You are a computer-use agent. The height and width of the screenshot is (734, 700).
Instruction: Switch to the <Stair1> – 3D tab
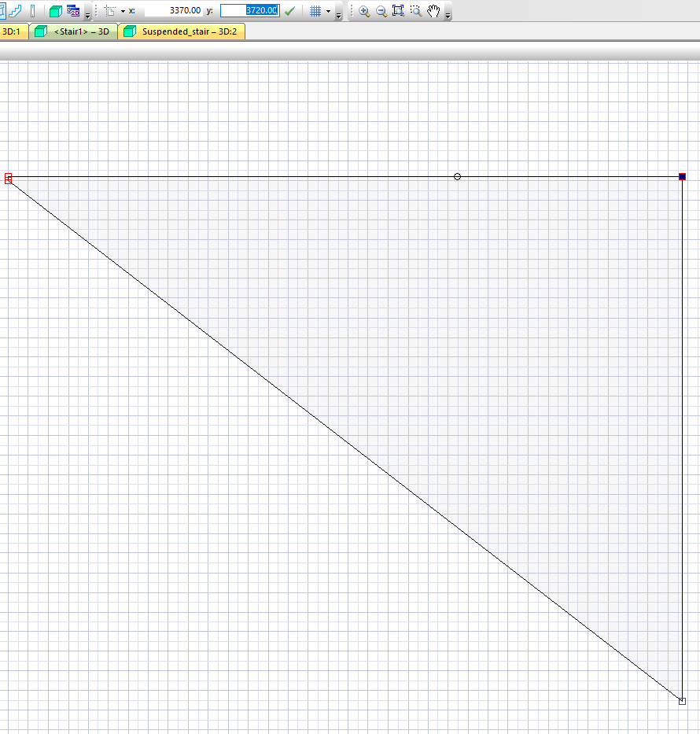pyautogui.click(x=73, y=31)
